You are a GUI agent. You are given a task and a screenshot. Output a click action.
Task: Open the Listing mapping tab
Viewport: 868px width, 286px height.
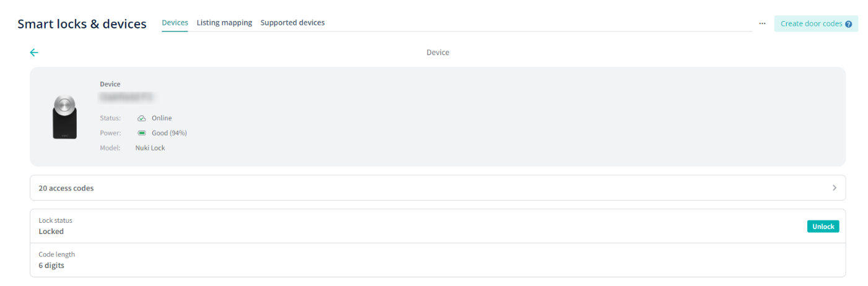(224, 23)
